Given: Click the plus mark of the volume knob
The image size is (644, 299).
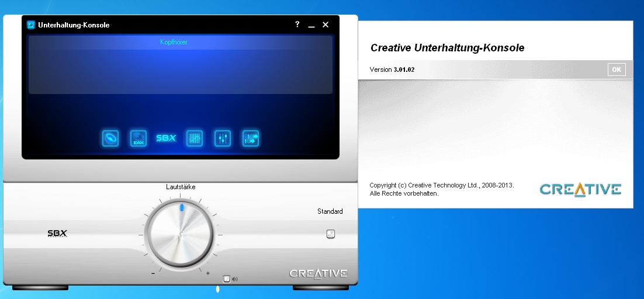Looking at the screenshot, I should [x=208, y=273].
